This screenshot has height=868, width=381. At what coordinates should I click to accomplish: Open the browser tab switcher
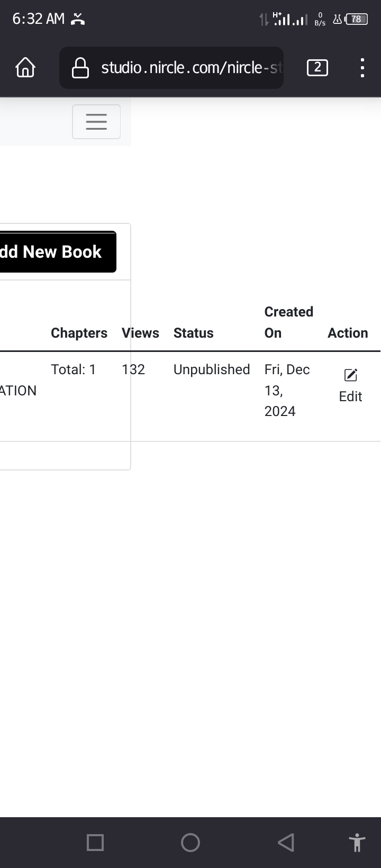tap(317, 68)
